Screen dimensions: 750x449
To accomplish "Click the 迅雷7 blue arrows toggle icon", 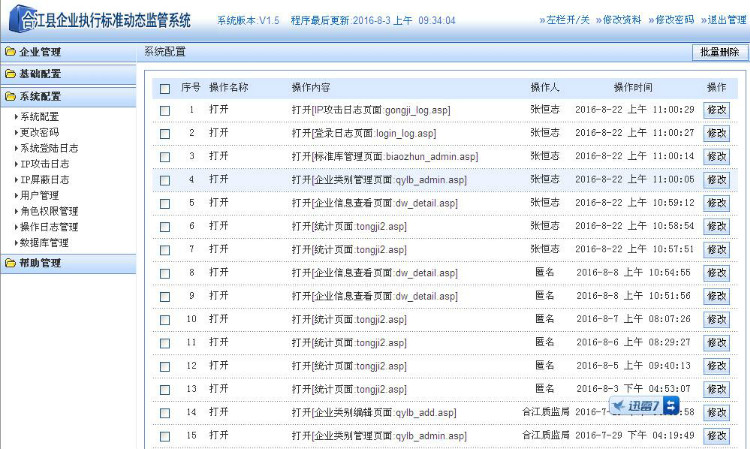I will pyautogui.click(x=672, y=406).
